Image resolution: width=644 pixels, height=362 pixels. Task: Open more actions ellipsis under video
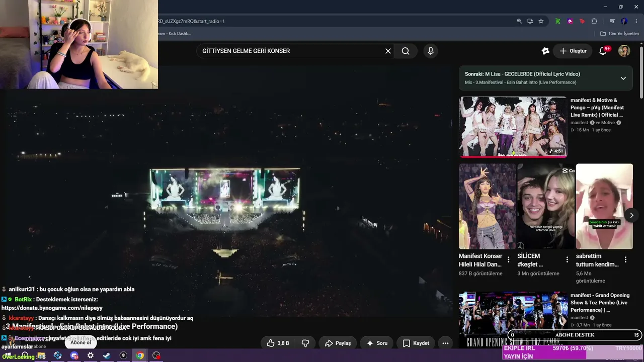tap(445, 343)
